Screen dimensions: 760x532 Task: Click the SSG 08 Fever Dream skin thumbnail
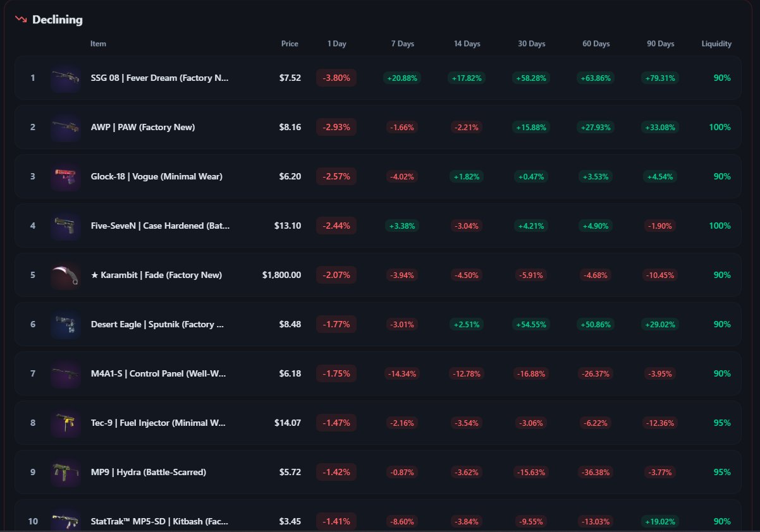pyautogui.click(x=65, y=78)
